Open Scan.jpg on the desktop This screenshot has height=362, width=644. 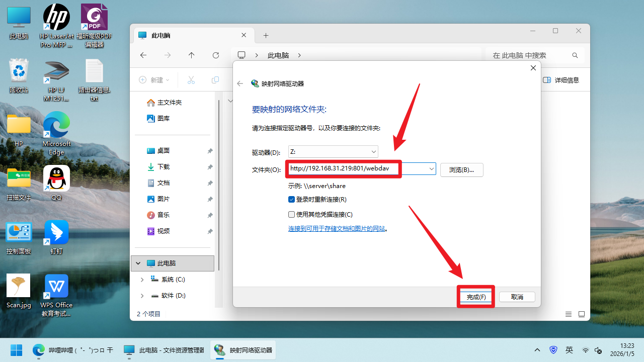pos(19,285)
